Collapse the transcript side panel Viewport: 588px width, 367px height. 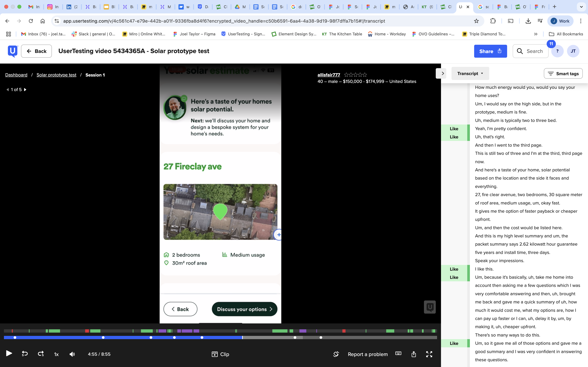[442, 74]
